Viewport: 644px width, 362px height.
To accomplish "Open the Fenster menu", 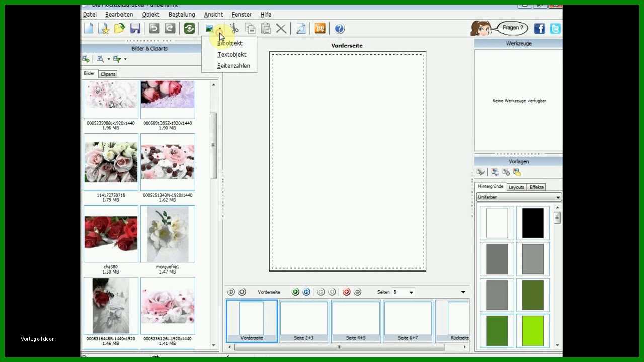I will point(242,15).
